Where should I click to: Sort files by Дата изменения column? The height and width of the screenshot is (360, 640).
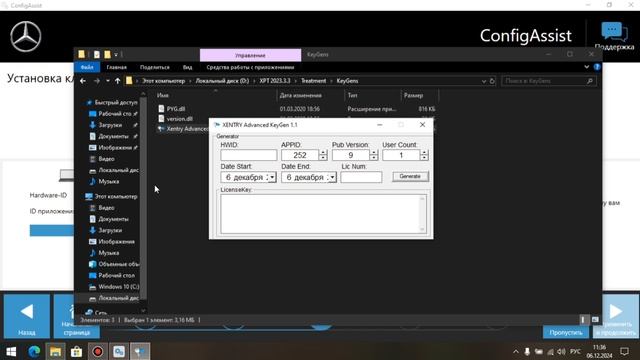tap(300, 95)
